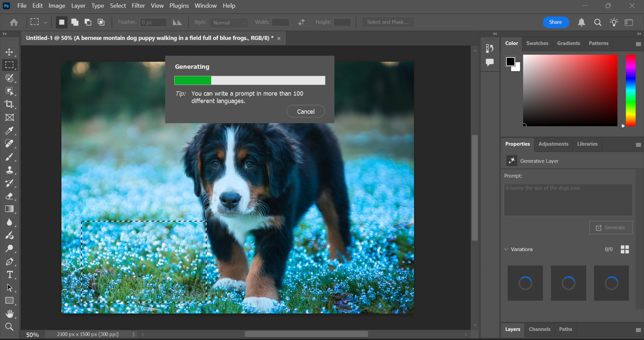This screenshot has width=644, height=340.
Task: Click the blue Share button
Action: (555, 22)
